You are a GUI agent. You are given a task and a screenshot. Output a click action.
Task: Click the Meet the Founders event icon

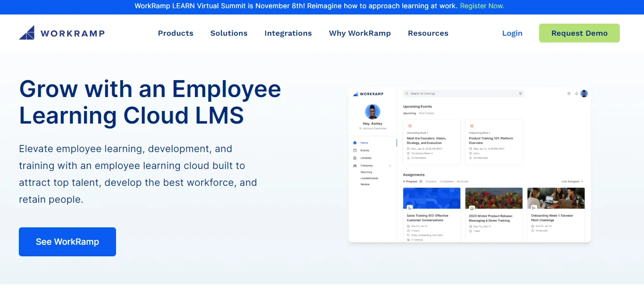tap(410, 126)
